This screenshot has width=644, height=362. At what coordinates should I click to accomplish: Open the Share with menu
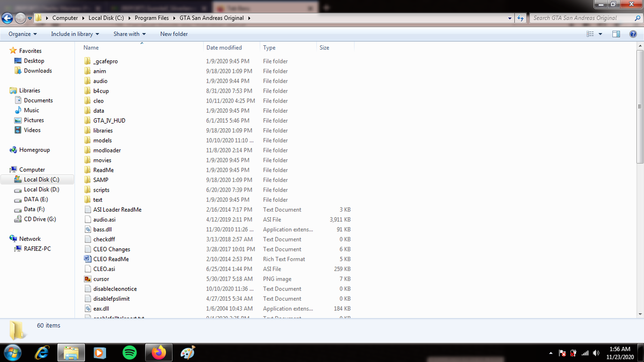click(x=129, y=34)
